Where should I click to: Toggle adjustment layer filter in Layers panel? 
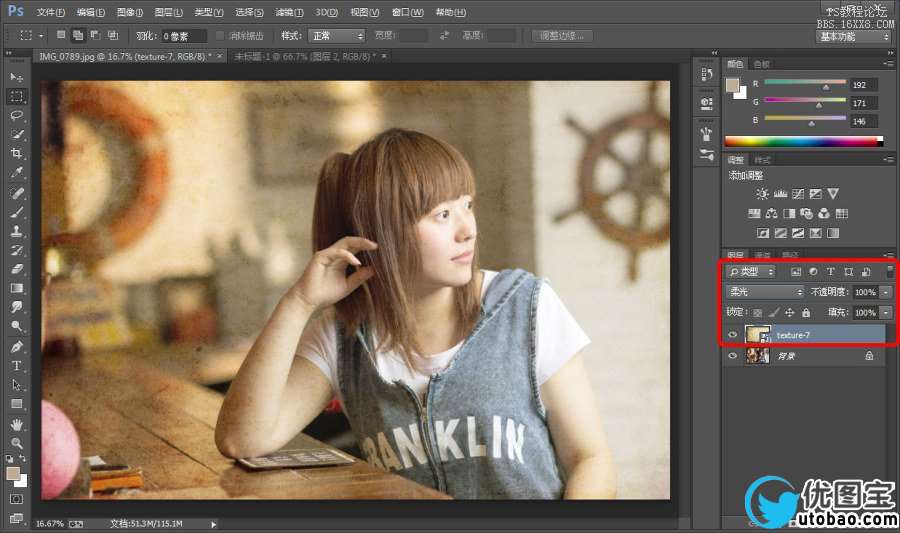pos(813,272)
